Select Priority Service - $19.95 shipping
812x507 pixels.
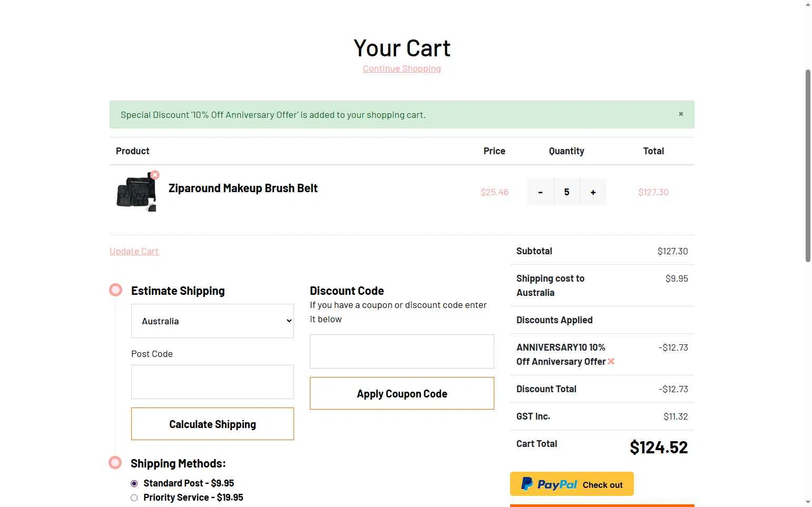(134, 498)
